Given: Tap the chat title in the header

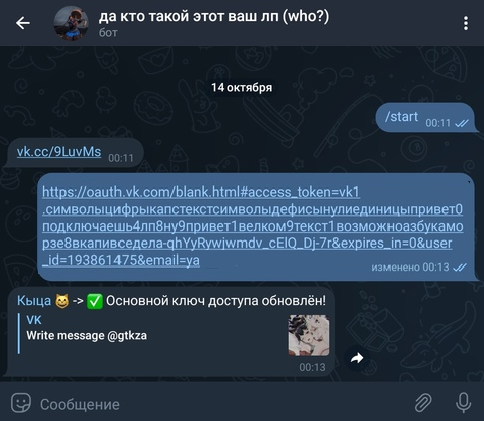Looking at the screenshot, I should (214, 16).
